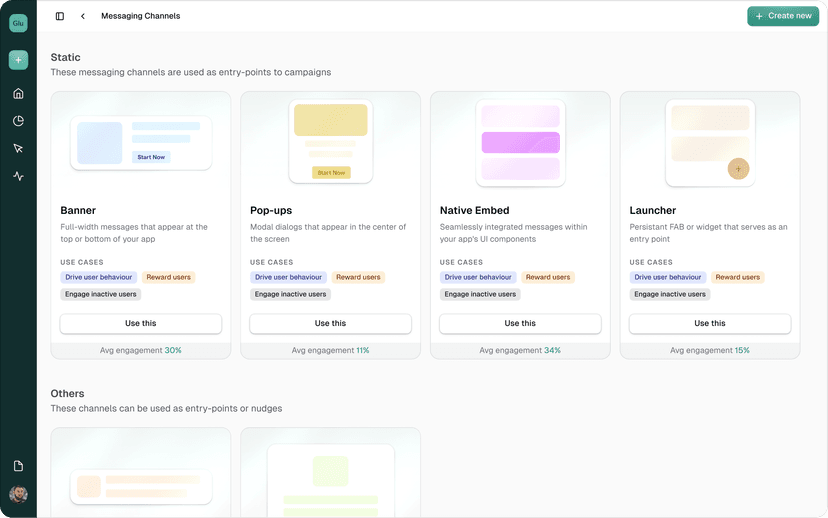Click Drive user behaviour tag on Pop-ups
The width and height of the screenshot is (828, 518).
click(288, 277)
